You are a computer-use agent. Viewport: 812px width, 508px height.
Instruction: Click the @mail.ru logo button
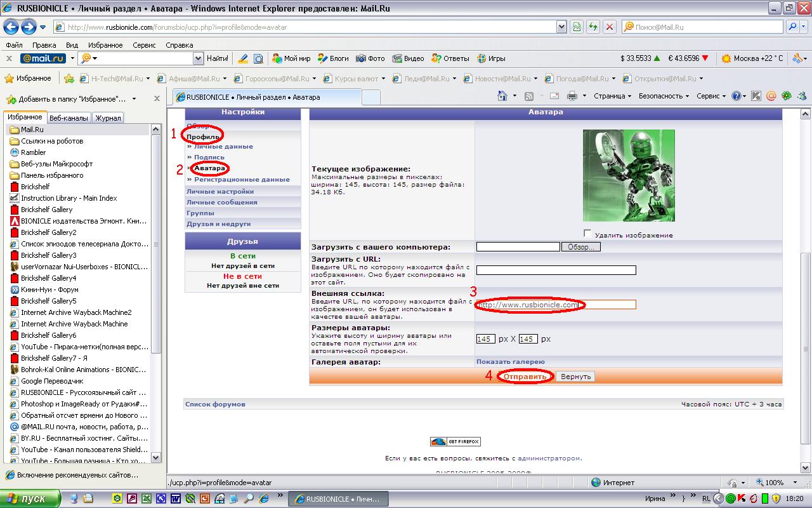(43, 58)
